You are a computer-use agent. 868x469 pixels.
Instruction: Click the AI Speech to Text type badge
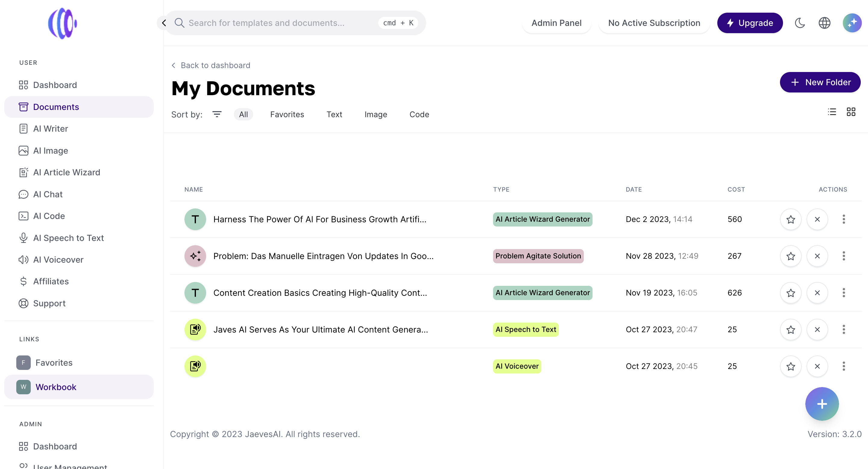coord(526,329)
